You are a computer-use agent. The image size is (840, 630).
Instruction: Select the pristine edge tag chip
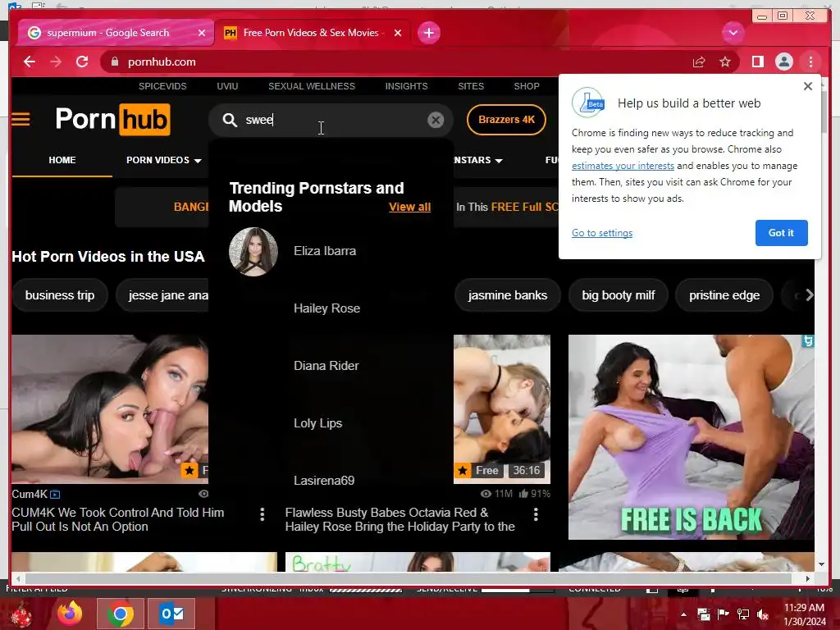coord(724,295)
